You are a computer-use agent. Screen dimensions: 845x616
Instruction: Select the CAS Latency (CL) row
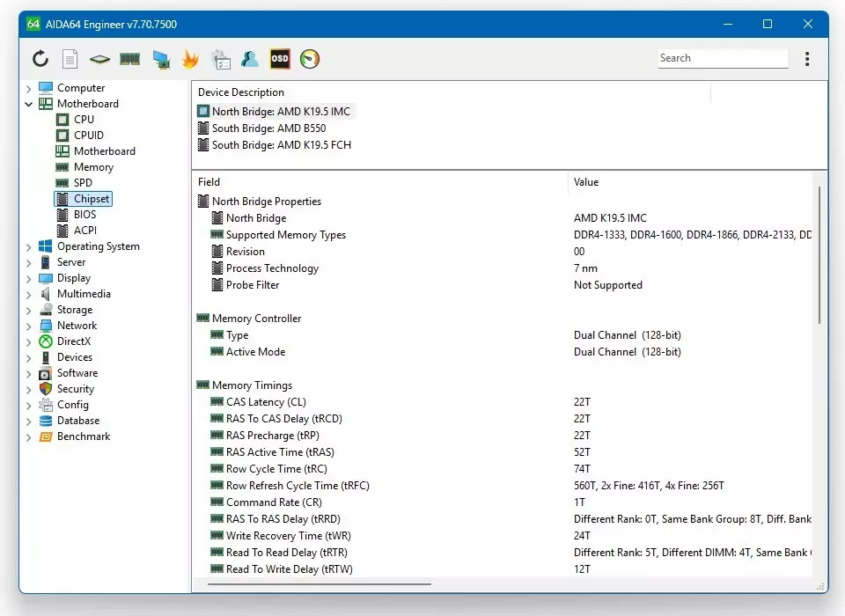point(503,402)
